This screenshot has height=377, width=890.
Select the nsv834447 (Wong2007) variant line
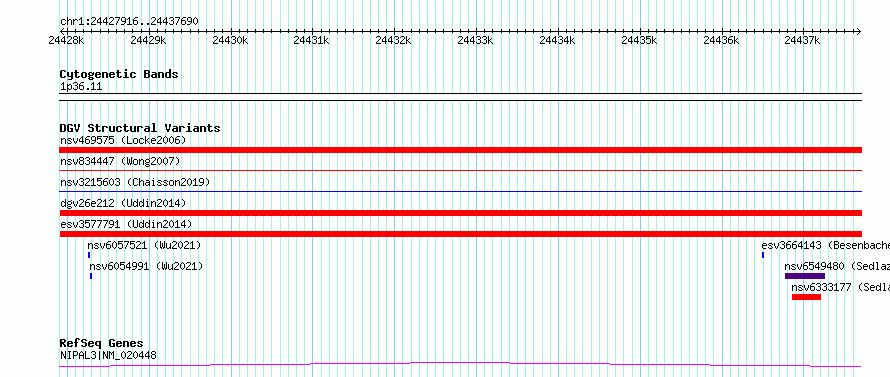pos(460,170)
